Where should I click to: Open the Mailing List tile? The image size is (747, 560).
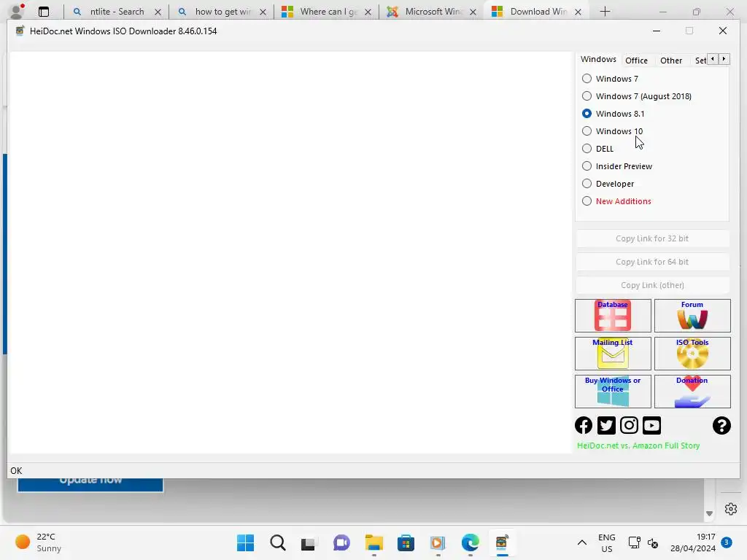click(613, 354)
